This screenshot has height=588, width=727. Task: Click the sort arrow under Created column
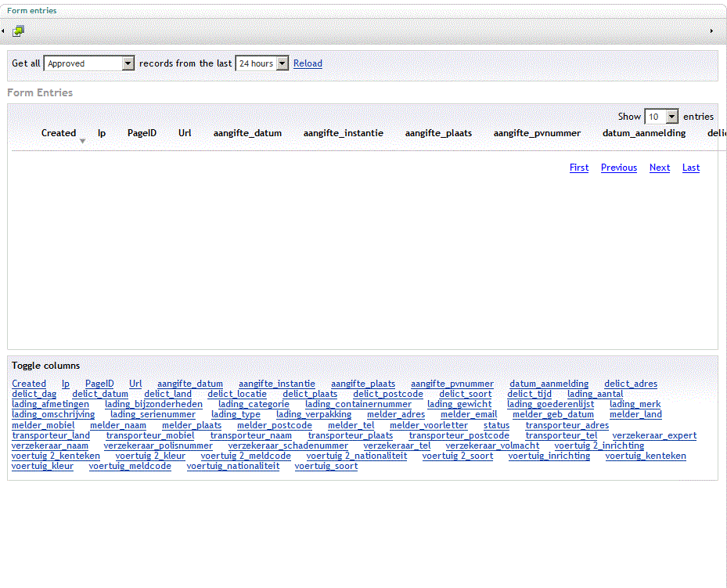click(x=82, y=141)
